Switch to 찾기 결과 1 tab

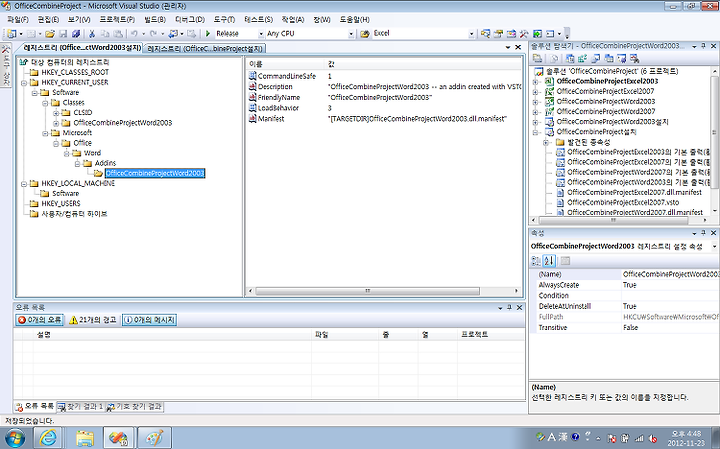click(x=81, y=407)
